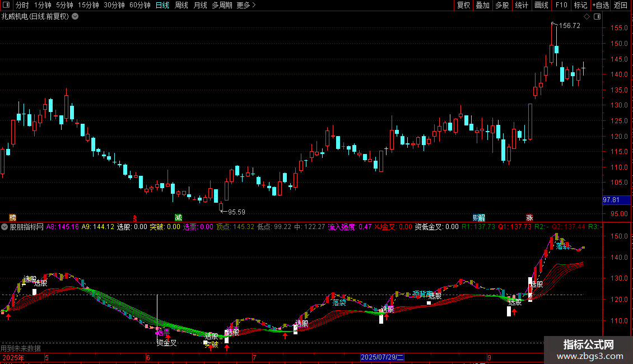Click the 标记 mark button
The height and width of the screenshot is (364, 633).
(580, 5)
